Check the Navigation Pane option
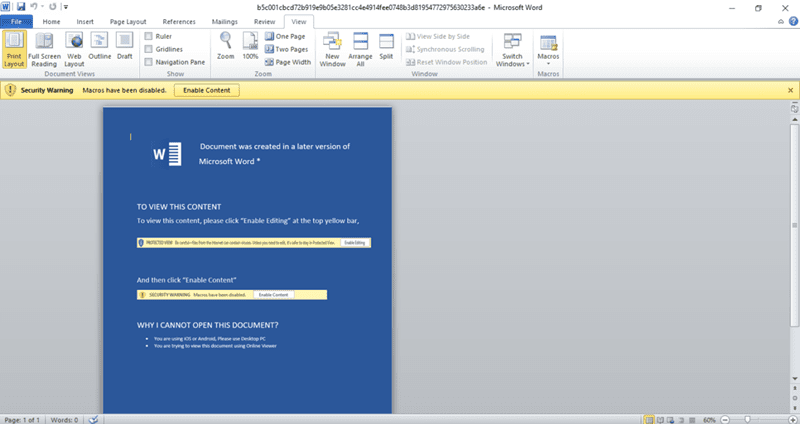The height and width of the screenshot is (424, 800). 149,62
